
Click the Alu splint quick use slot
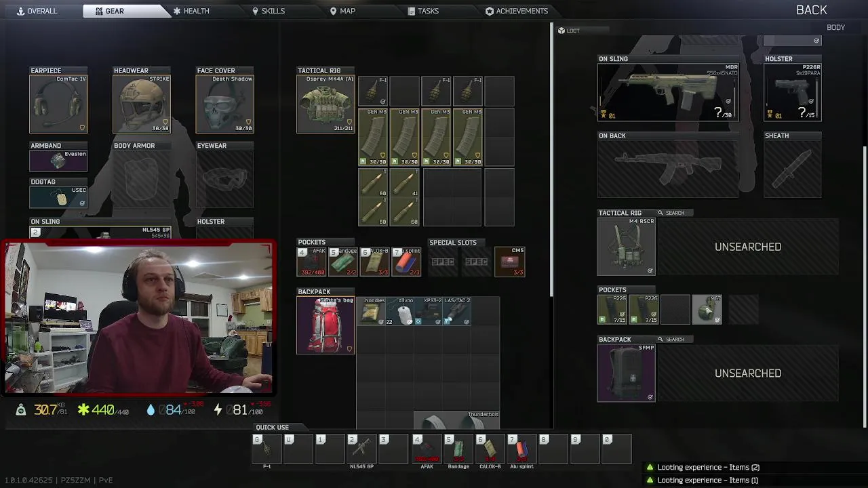(521, 449)
